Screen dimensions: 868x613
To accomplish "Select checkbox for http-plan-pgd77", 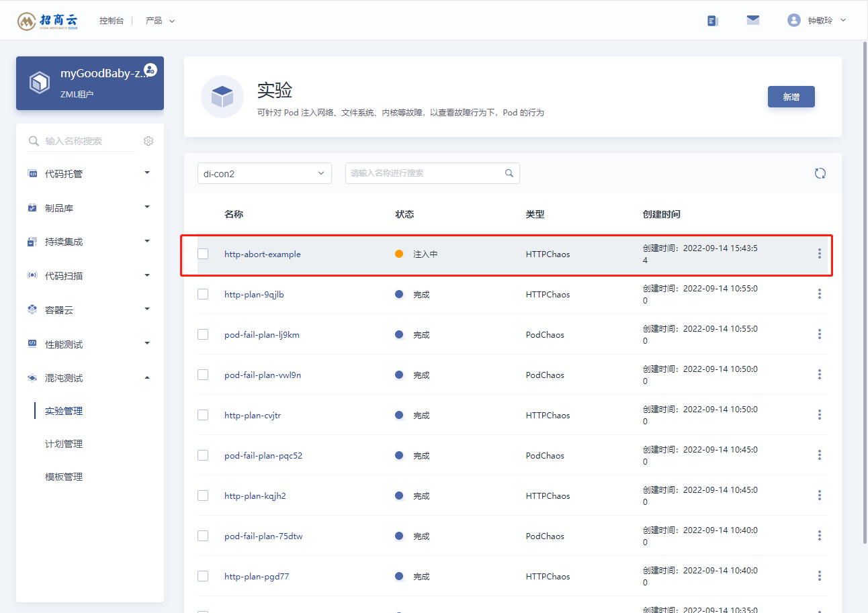I will (x=203, y=576).
